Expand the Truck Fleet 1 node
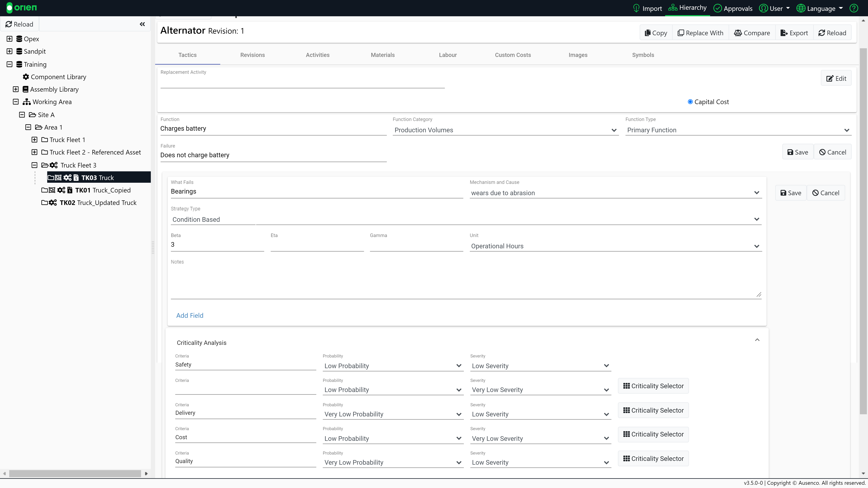This screenshot has width=868, height=488. click(x=34, y=139)
